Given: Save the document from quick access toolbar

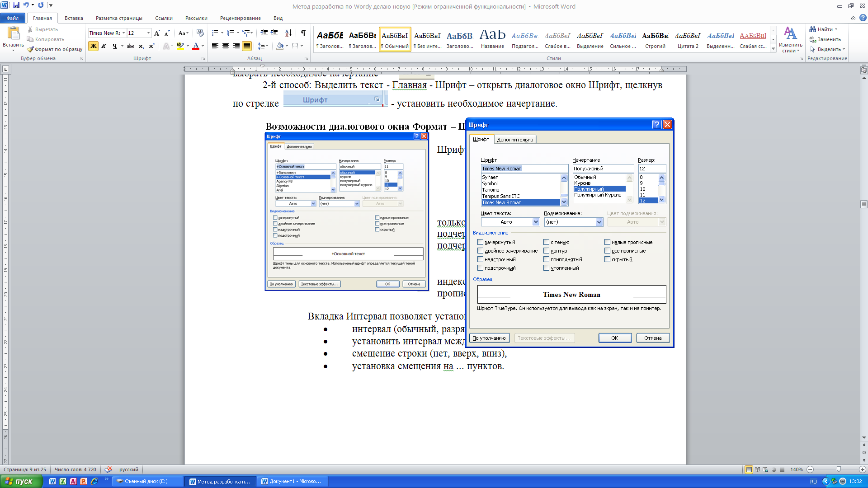Looking at the screenshot, I should point(16,5).
